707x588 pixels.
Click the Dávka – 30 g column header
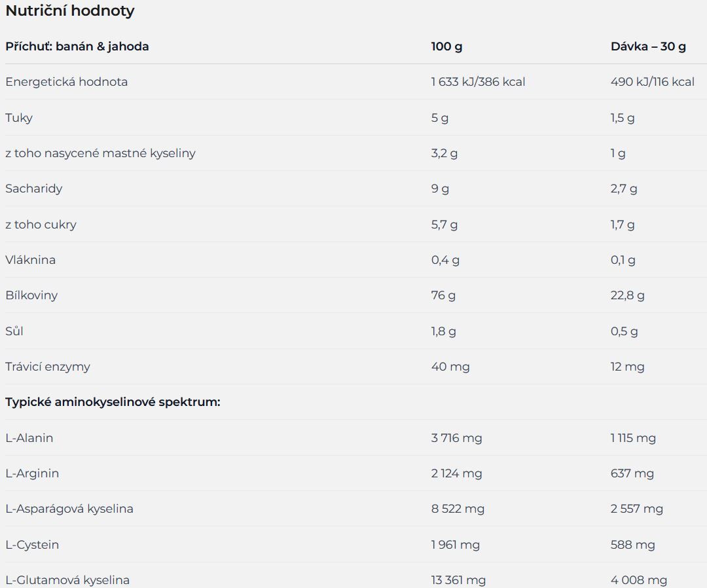[x=648, y=46]
